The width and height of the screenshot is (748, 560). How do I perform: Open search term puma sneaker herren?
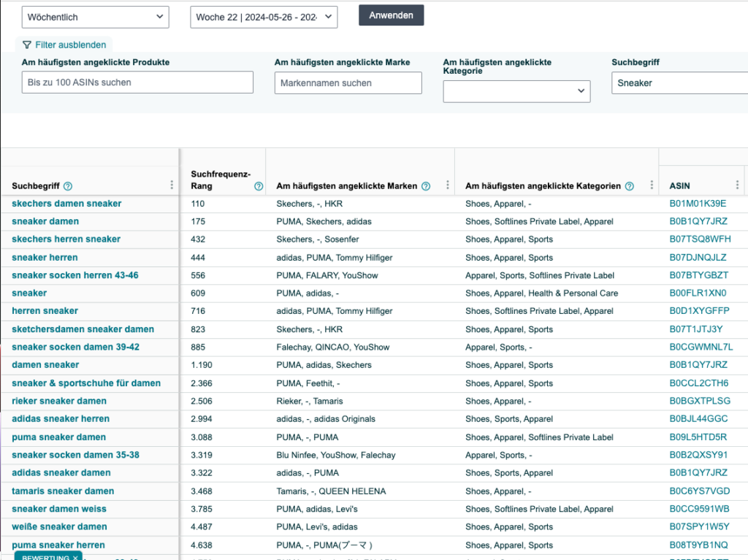coord(58,545)
